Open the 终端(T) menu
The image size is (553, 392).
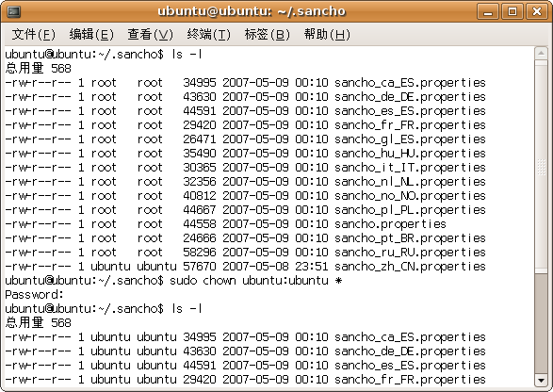click(209, 34)
